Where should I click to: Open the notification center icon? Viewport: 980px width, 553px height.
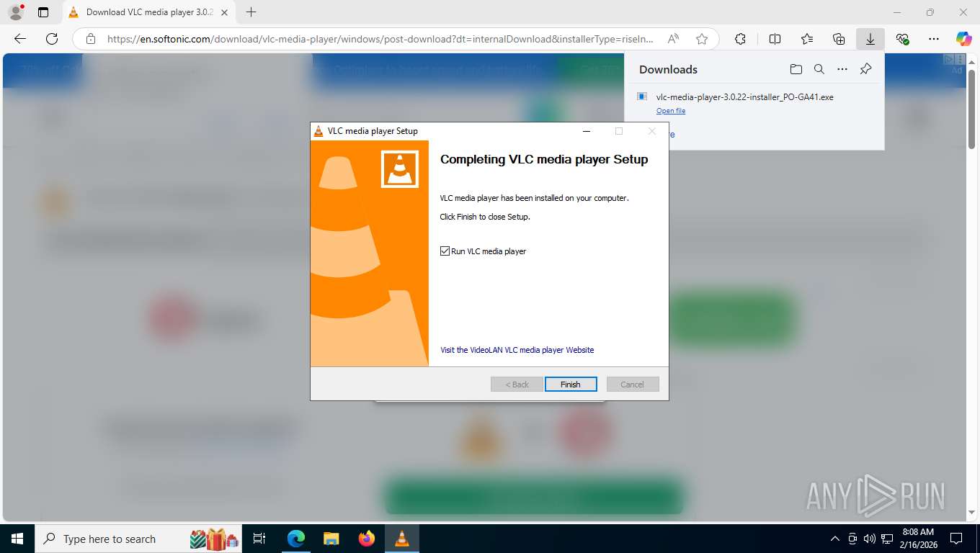click(x=956, y=539)
